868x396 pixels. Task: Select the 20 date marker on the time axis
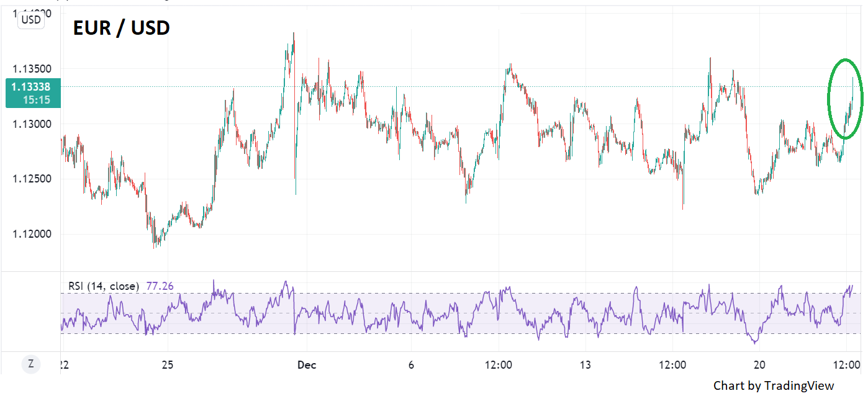coord(759,365)
